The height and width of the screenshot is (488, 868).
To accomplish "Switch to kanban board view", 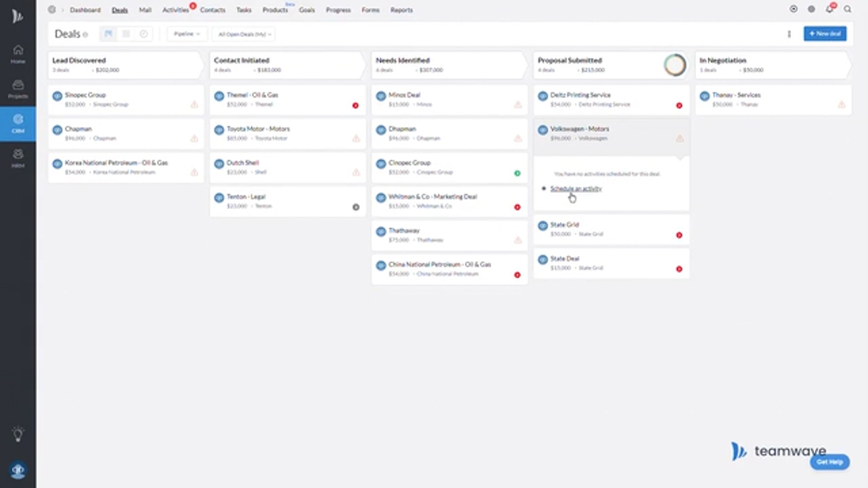I will click(x=108, y=34).
